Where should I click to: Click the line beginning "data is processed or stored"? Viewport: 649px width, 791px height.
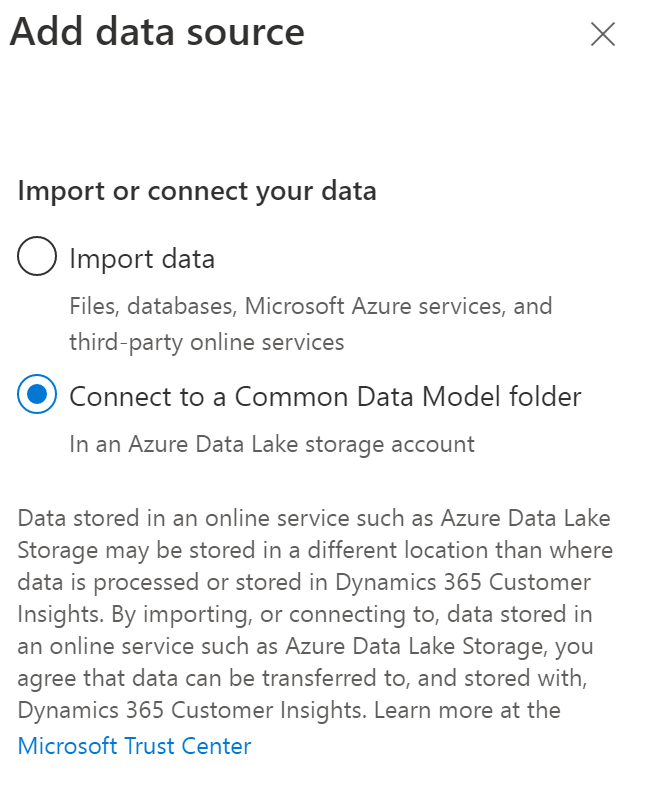tap(304, 582)
